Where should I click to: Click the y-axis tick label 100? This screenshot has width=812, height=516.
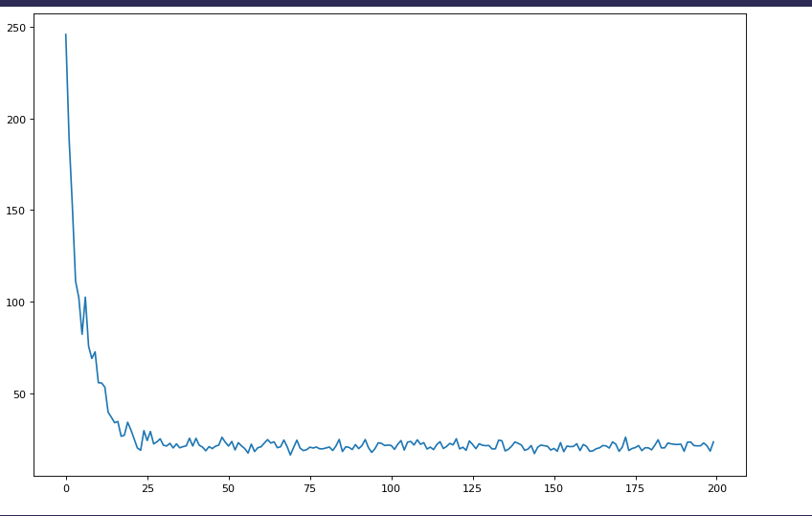pos(16,303)
